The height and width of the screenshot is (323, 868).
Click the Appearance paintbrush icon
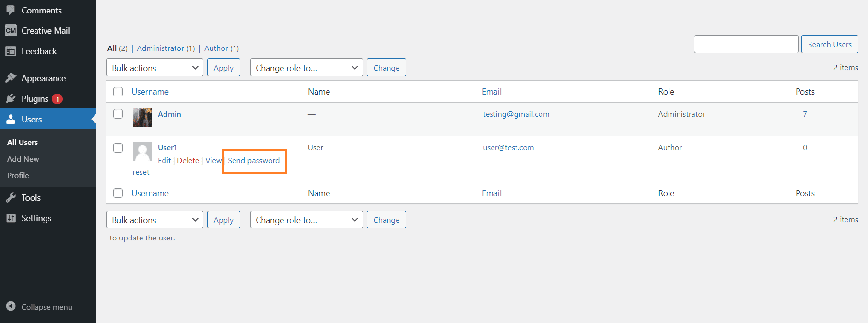pos(11,78)
